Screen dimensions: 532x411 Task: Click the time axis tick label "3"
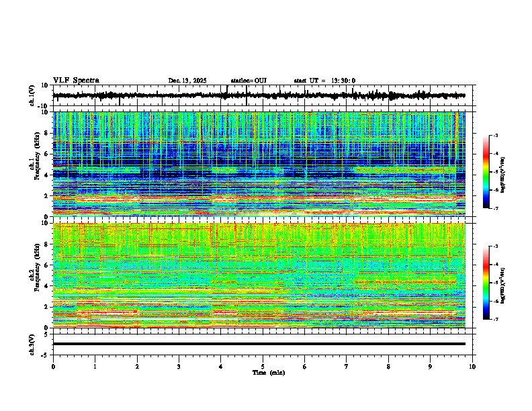point(179,367)
